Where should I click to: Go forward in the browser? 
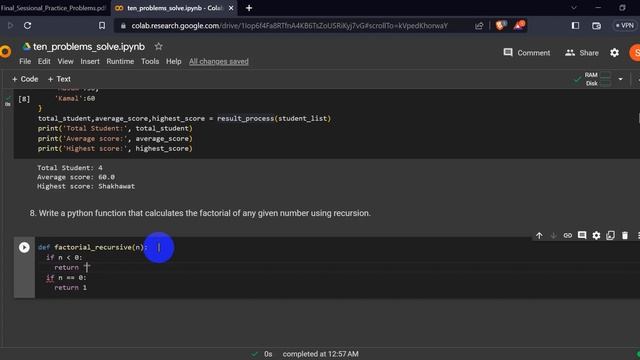[x=10, y=25]
